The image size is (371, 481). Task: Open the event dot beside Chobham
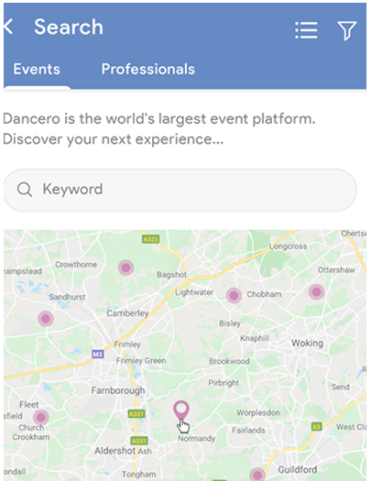click(234, 295)
